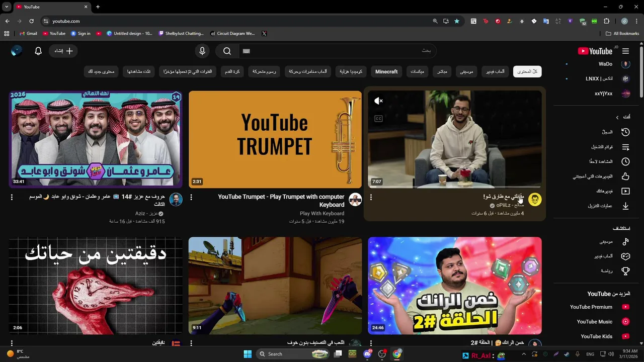Click the Aziz channel avatar
The image size is (644, 362).
(176, 200)
